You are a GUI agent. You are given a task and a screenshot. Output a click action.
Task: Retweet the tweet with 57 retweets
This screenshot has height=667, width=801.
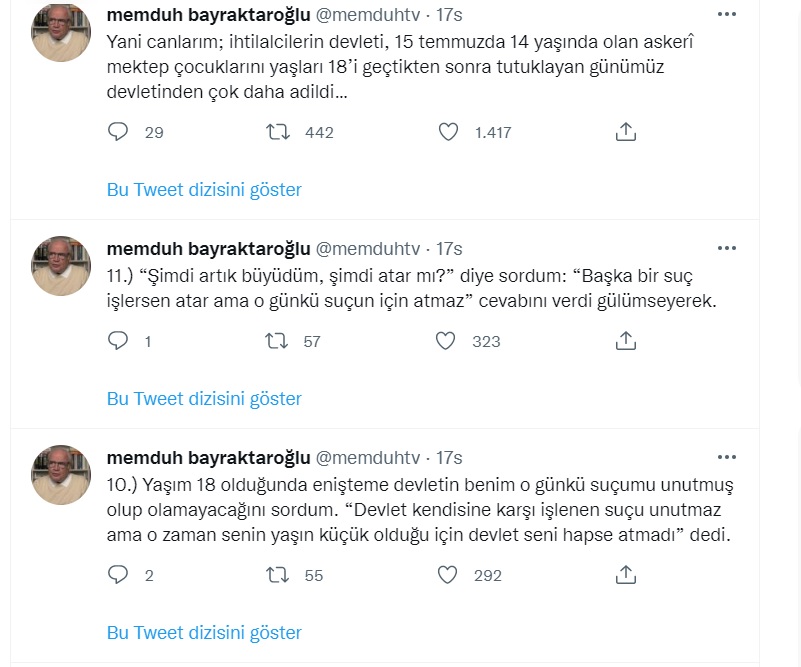[x=277, y=341]
